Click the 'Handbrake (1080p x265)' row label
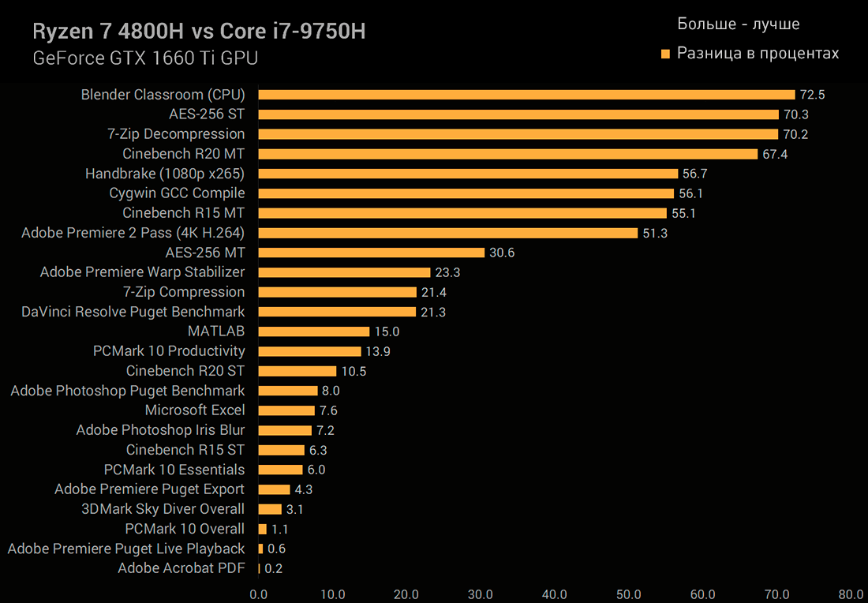868x603 pixels. 165,174
